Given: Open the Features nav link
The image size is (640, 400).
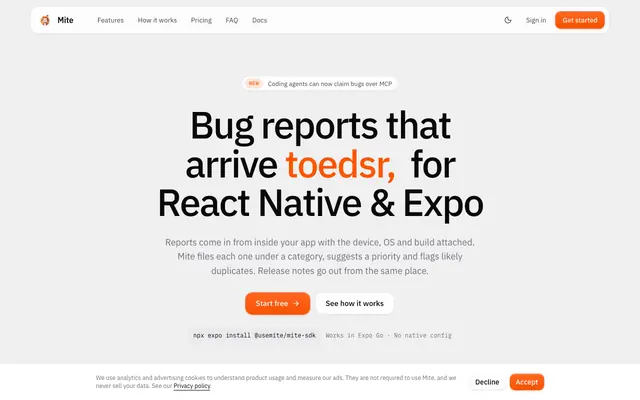Looking at the screenshot, I should coord(110,20).
